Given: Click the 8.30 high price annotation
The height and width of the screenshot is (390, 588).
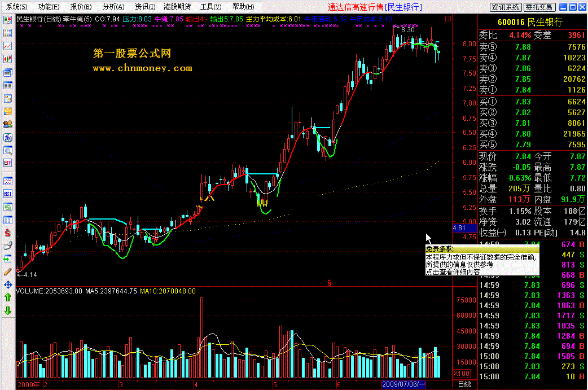Looking at the screenshot, I should [x=407, y=30].
